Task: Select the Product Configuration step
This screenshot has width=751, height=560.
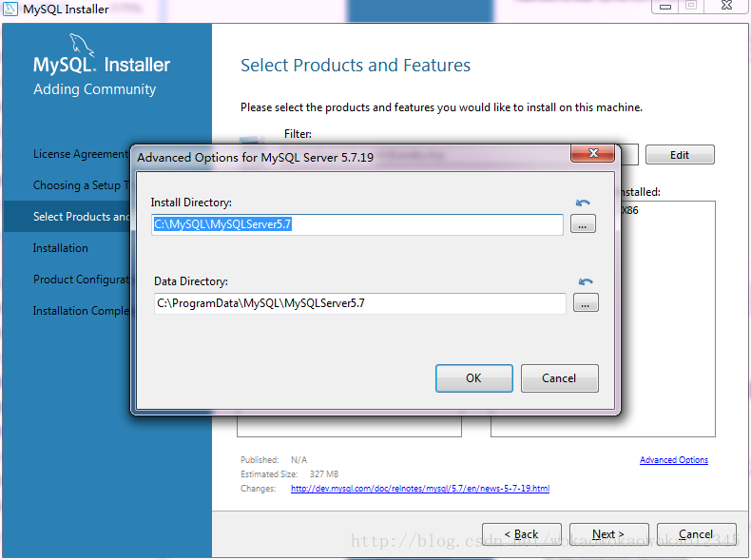Action: (82, 280)
